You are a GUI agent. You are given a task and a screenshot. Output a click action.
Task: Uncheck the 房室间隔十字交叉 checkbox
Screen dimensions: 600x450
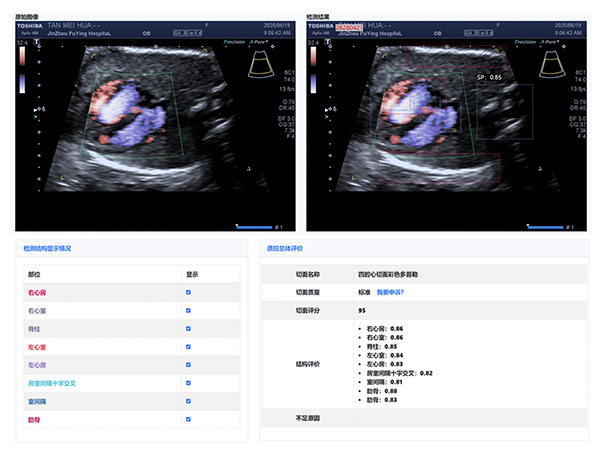188,383
